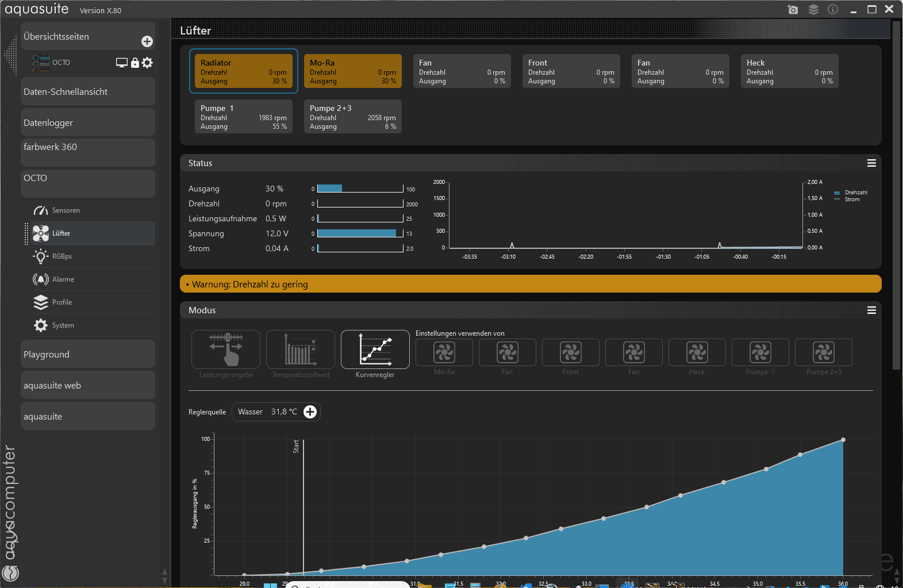Click the Drehzahl warning banner

click(531, 284)
